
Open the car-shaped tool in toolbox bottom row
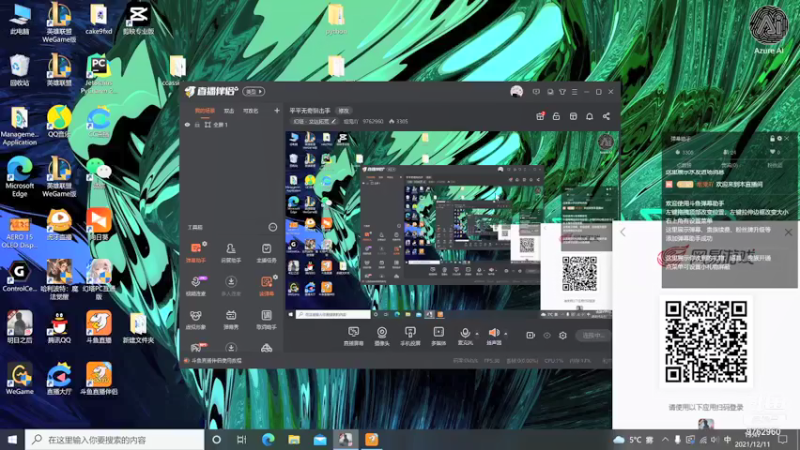click(x=266, y=348)
